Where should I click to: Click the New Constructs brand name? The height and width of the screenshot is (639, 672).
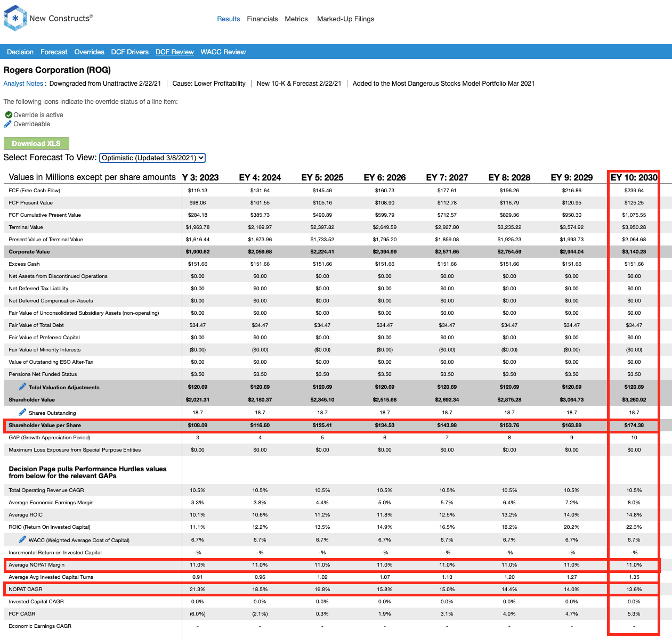(x=61, y=18)
